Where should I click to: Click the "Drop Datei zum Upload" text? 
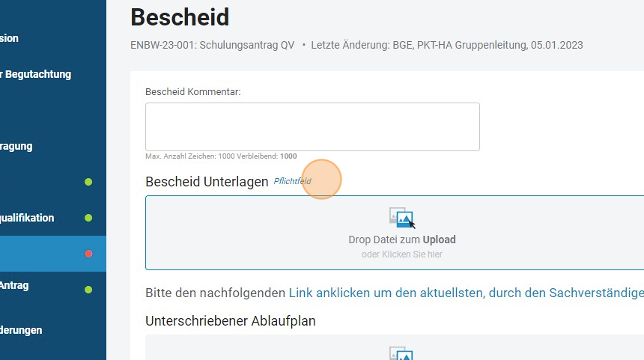401,240
